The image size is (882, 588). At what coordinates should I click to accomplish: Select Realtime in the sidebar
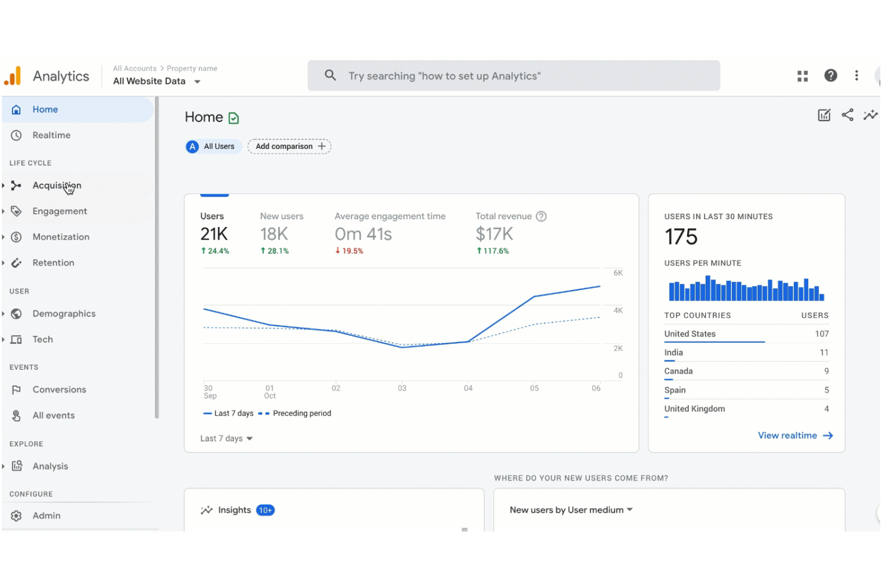[77, 135]
